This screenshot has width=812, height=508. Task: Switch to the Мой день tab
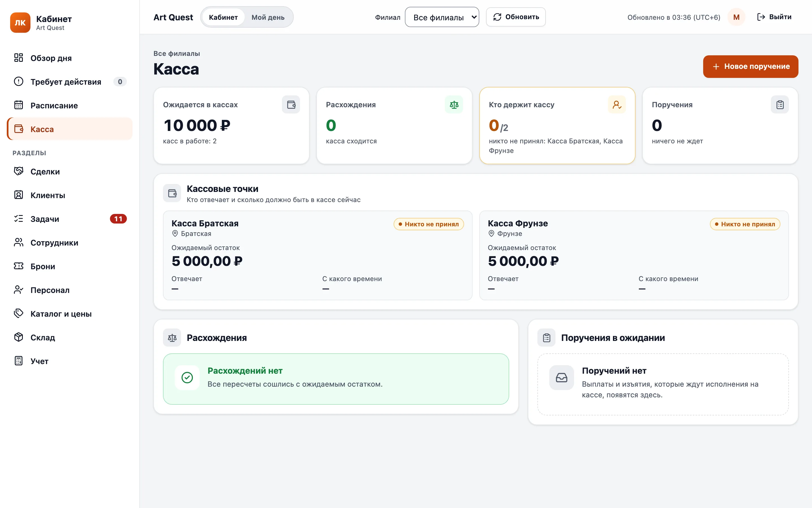[268, 17]
